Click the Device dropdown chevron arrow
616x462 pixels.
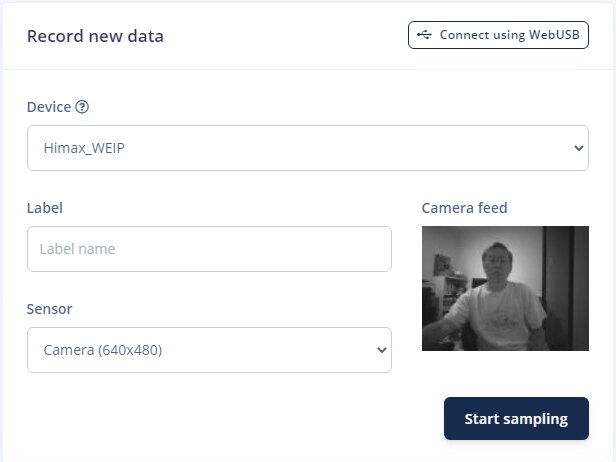pos(579,148)
